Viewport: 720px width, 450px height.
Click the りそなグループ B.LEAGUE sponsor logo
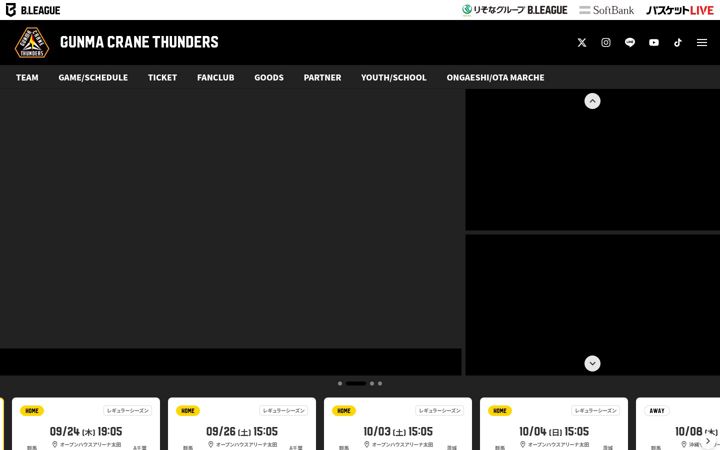(x=514, y=10)
